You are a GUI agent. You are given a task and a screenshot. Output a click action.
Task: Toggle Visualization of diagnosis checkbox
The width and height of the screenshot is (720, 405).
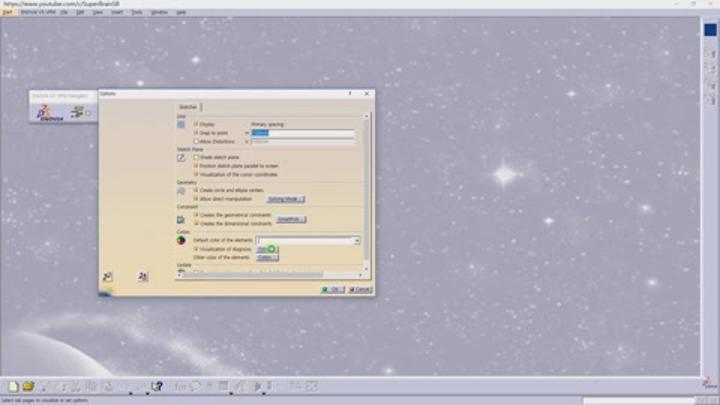click(x=196, y=249)
